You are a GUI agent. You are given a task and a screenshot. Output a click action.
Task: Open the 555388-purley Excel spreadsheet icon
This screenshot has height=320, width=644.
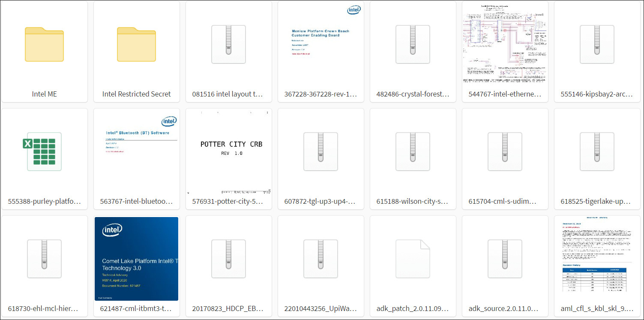44,151
